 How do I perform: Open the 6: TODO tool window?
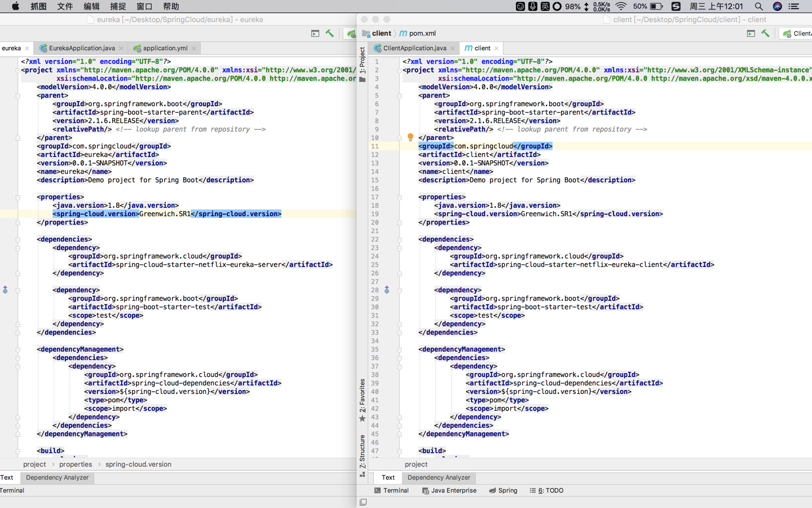[546, 491]
